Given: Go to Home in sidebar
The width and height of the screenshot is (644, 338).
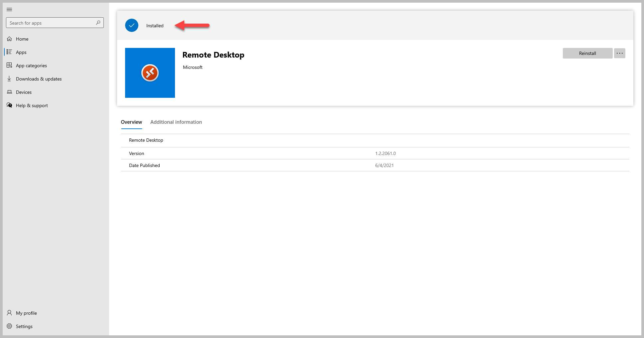Looking at the screenshot, I should (22, 39).
